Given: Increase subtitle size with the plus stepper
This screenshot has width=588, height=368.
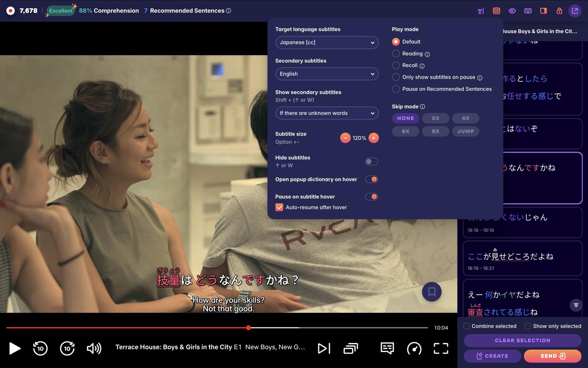Looking at the screenshot, I should [373, 138].
